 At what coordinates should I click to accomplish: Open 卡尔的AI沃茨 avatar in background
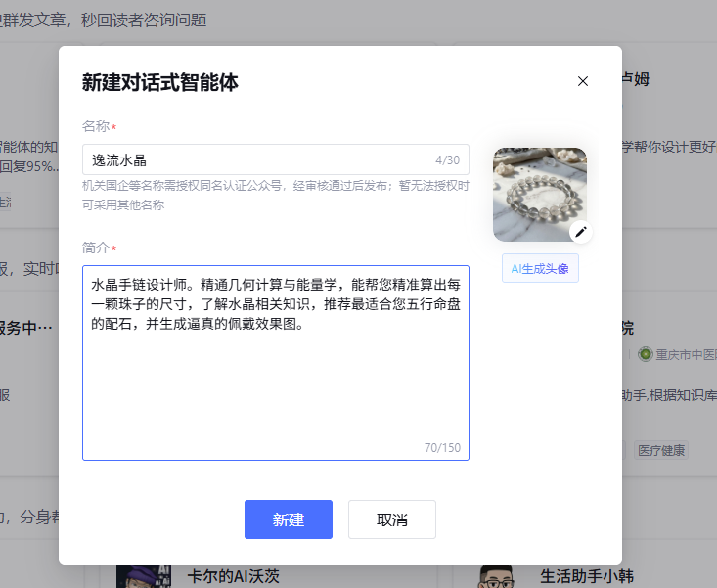point(144,576)
